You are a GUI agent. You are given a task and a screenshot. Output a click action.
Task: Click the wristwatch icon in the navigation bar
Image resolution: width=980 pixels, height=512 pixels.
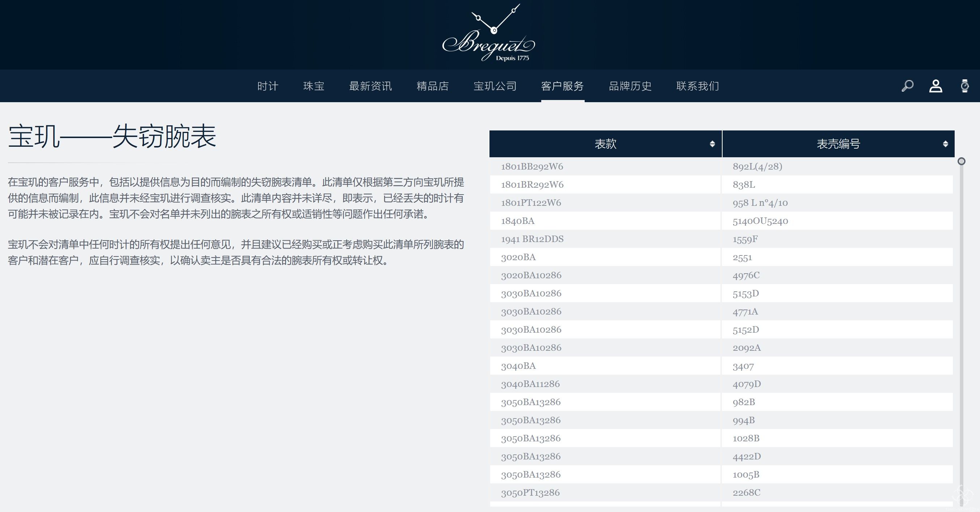[x=965, y=86]
